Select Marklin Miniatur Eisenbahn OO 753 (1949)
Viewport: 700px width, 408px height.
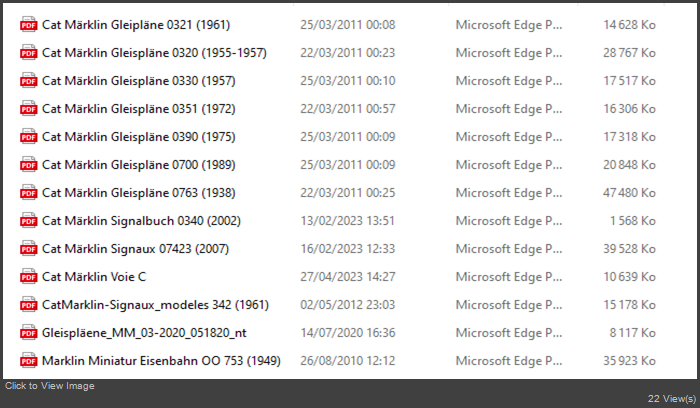pos(161,361)
